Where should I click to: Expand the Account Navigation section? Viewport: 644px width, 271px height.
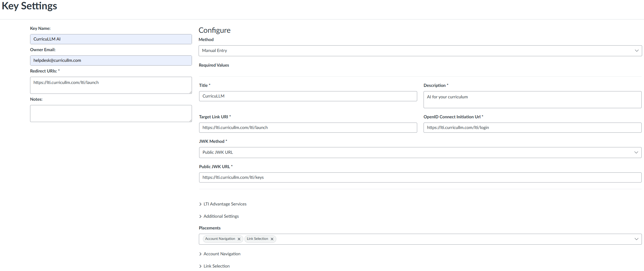[x=222, y=254]
